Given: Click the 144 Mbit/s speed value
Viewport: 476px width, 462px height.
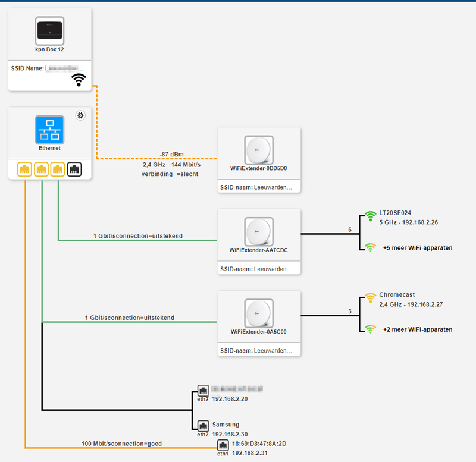Looking at the screenshot, I should tap(186, 165).
